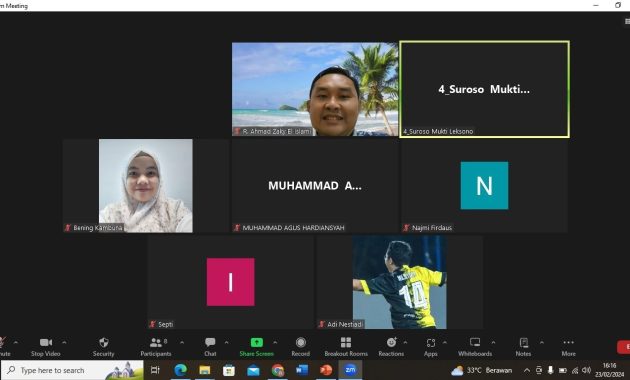The height and width of the screenshot is (380, 630).
Task: Open the Chat panel
Action: (x=210, y=347)
